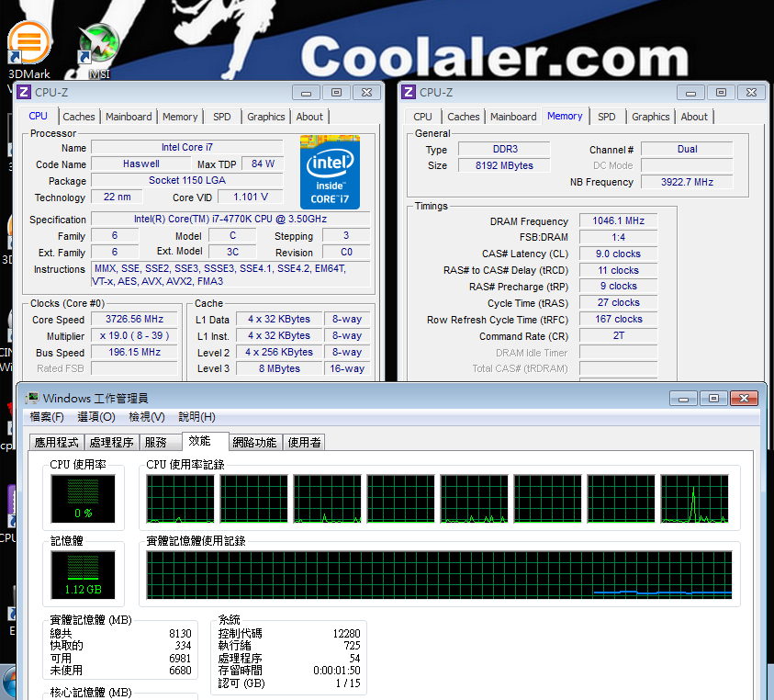Switch to Caches tab in right CPU-Z window
Viewport: 774px width, 700px height.
tap(463, 117)
